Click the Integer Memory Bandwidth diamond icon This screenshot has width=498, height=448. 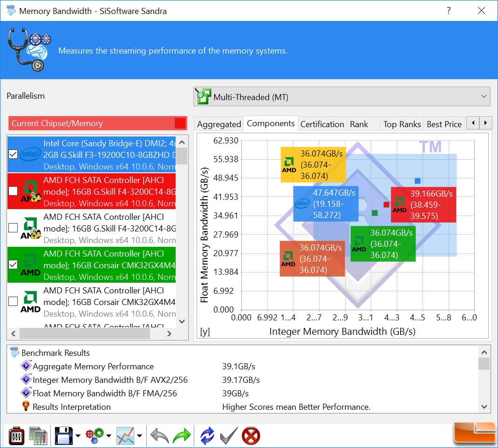[x=26, y=379]
